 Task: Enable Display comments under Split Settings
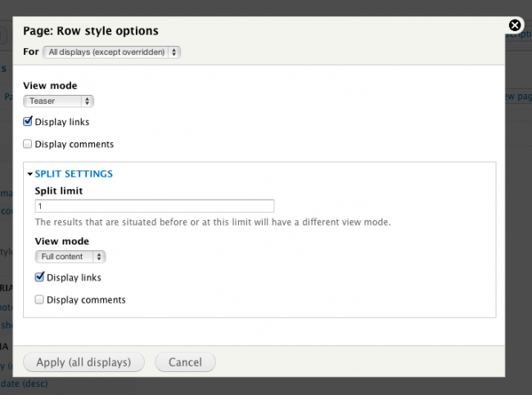(x=40, y=300)
